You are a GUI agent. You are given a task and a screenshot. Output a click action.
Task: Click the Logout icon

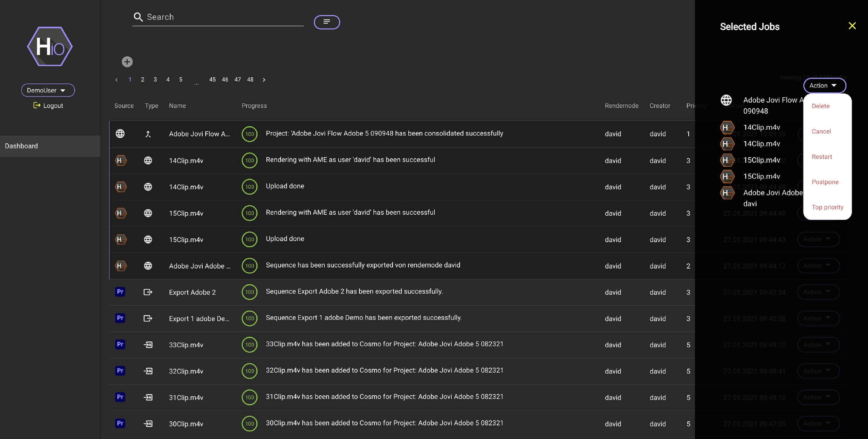[37, 106]
